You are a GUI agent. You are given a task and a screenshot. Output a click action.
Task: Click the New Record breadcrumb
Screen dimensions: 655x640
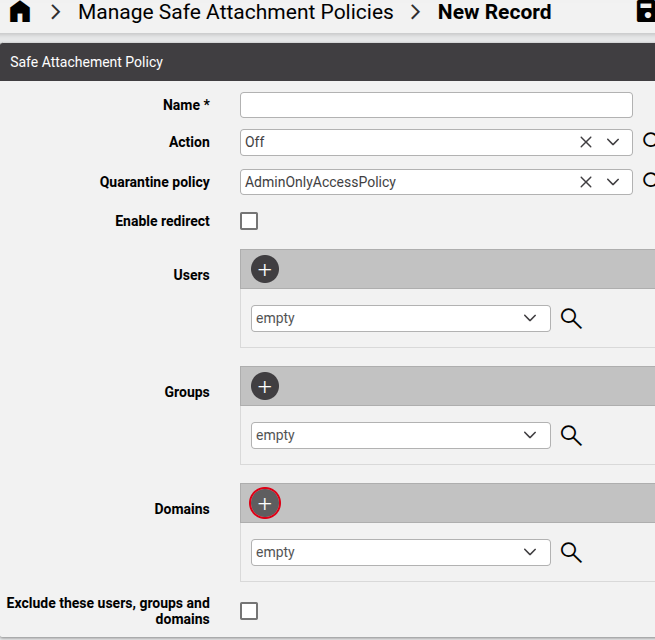pos(494,12)
